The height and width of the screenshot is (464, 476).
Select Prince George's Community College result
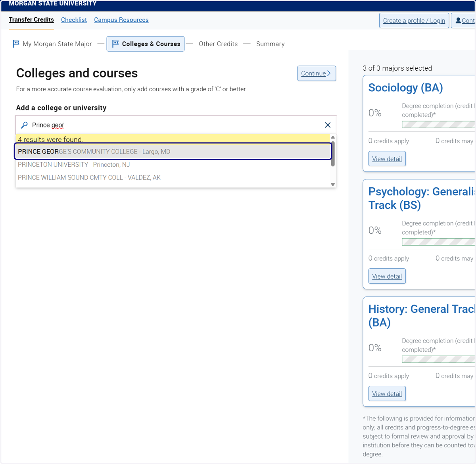[173, 151]
